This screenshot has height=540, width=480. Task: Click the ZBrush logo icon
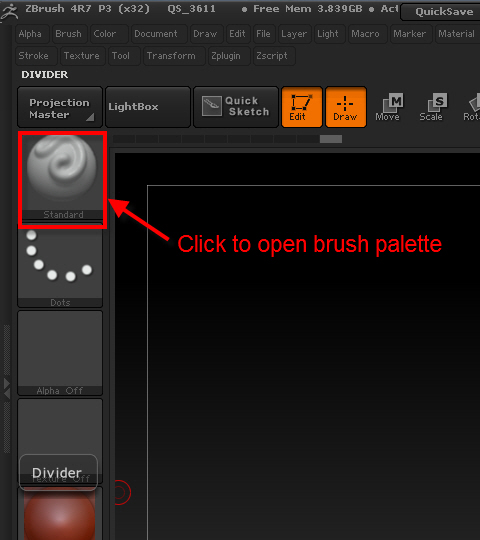[10, 13]
